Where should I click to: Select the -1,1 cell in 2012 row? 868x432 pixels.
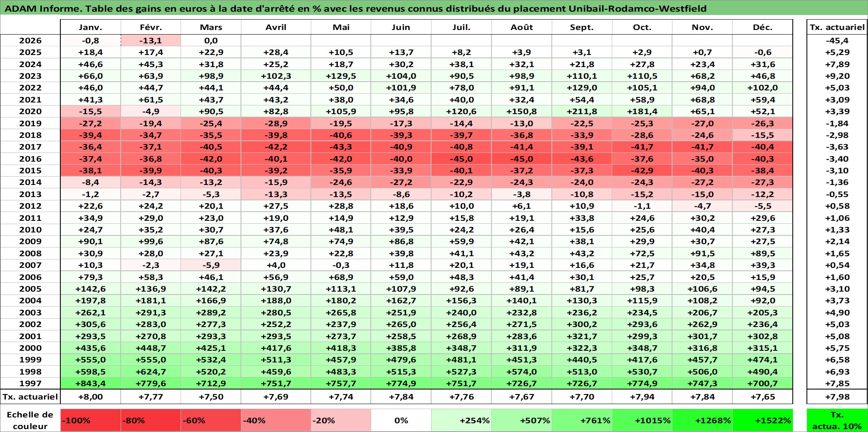click(642, 206)
